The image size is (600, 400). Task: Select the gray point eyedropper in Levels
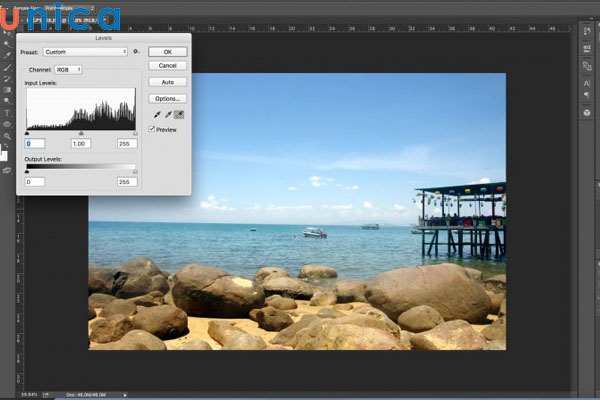coord(167,115)
